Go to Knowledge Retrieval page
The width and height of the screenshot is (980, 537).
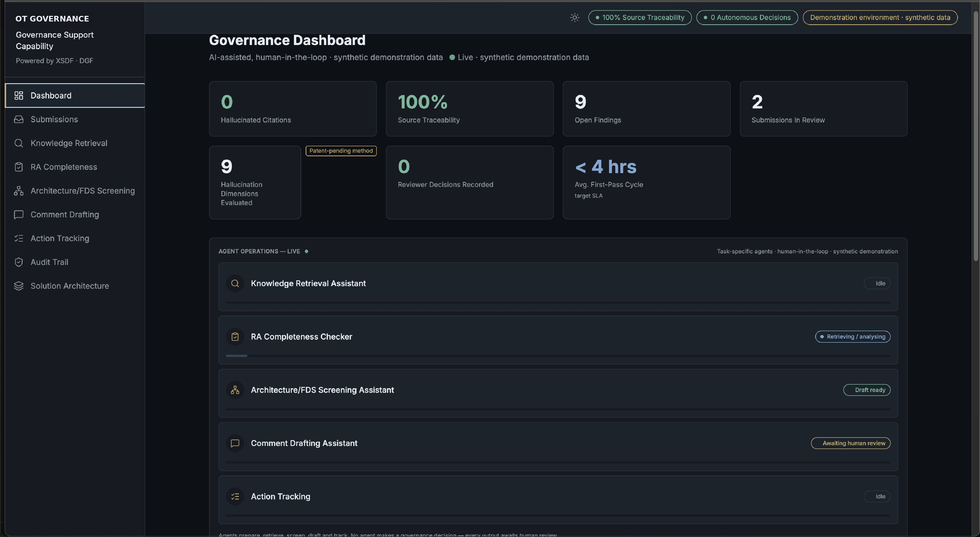pos(75,143)
